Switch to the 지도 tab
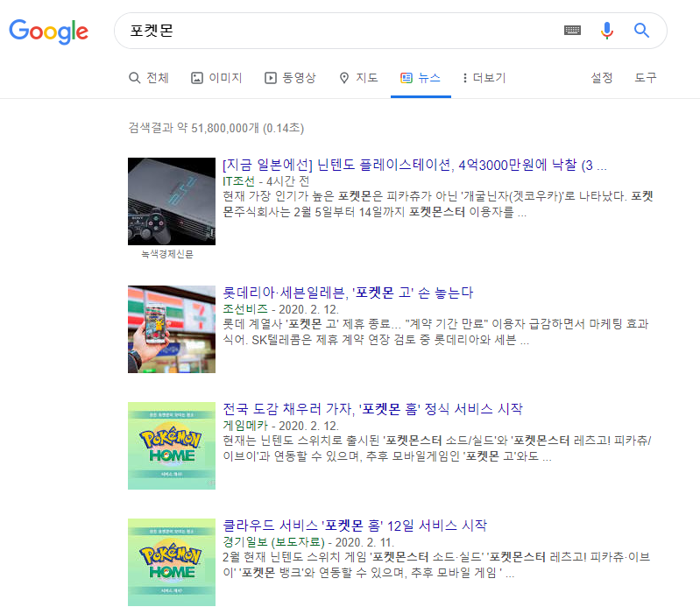The image size is (700, 614). [x=358, y=78]
